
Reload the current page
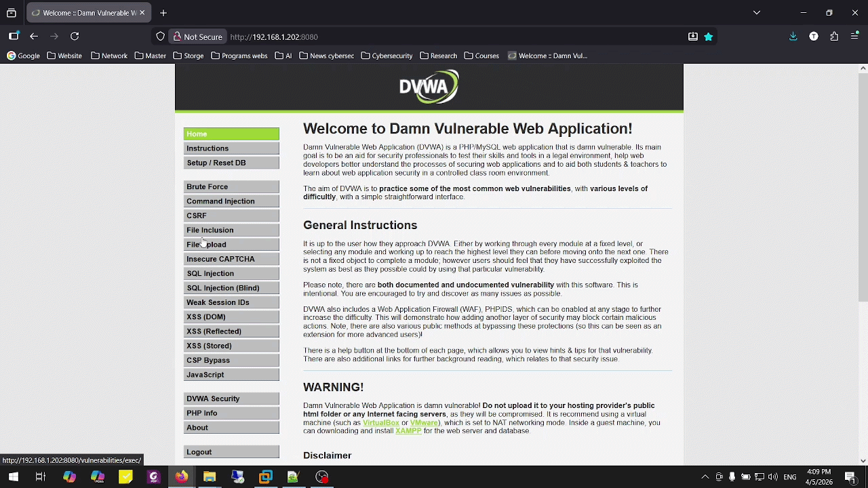(x=75, y=37)
